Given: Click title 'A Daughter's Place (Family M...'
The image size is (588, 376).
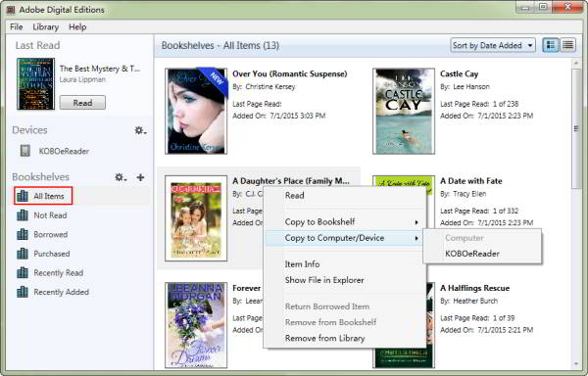Looking at the screenshot, I should pos(291,181).
